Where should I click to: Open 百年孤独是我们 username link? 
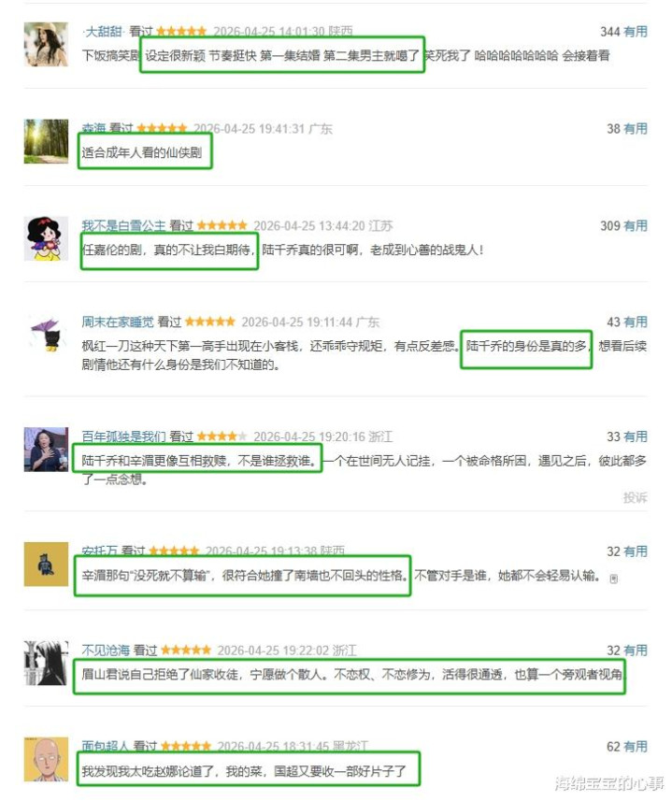(123, 436)
